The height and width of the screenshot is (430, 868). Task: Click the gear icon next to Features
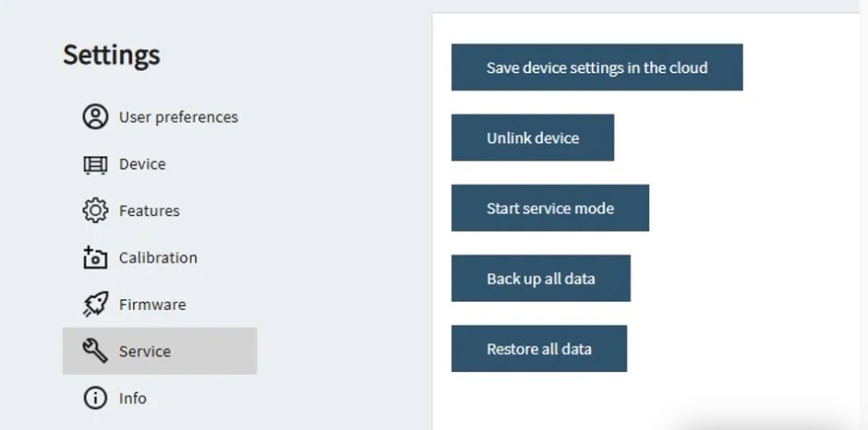pos(95,211)
